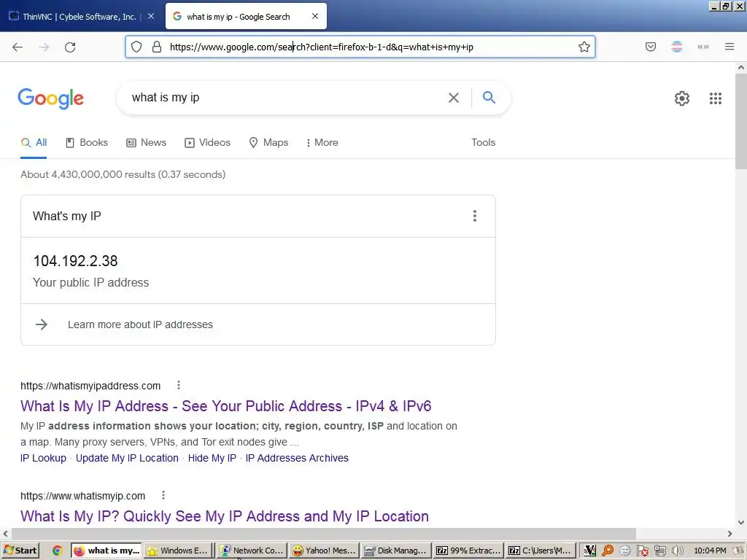Screen dimensions: 747x560
Task: Open IP Addresses Archives sitelink
Action: click(x=297, y=458)
